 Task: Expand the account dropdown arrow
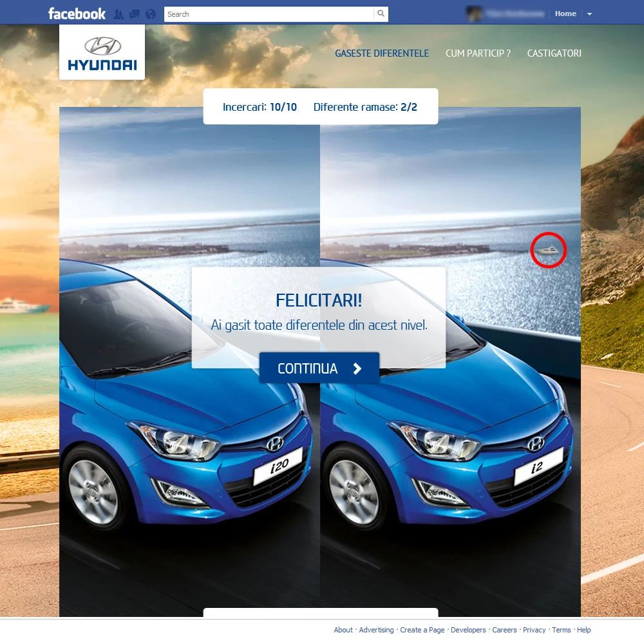tap(589, 14)
